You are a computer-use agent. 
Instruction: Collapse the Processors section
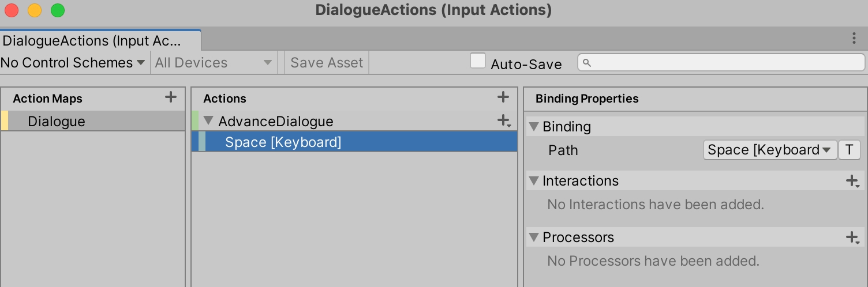click(x=533, y=237)
